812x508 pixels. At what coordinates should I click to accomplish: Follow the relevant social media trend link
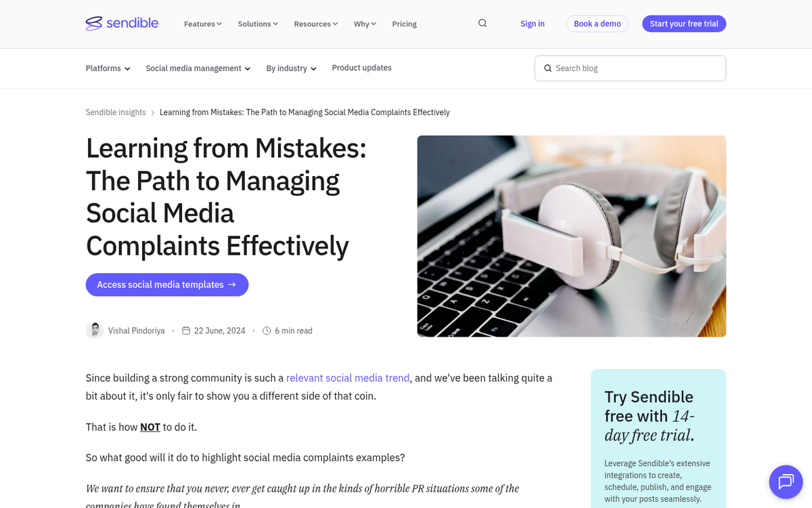348,378
